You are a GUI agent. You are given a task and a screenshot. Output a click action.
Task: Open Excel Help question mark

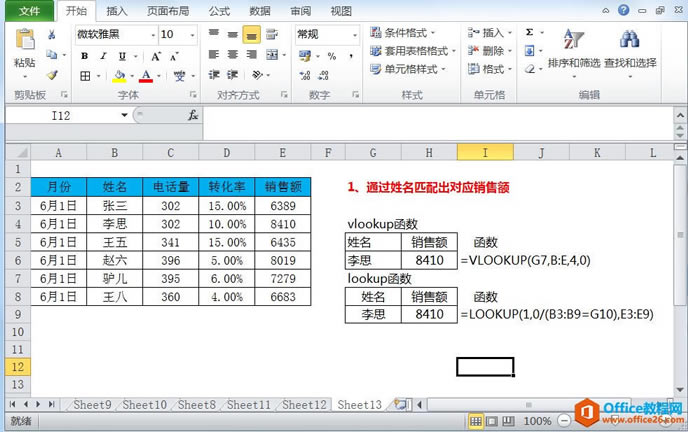[x=623, y=10]
